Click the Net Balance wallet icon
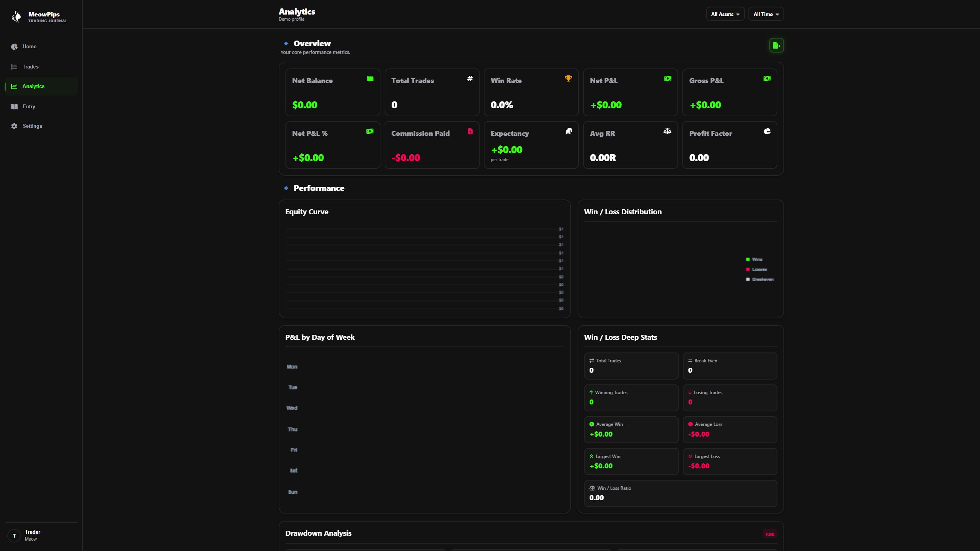Image resolution: width=980 pixels, height=551 pixels. (x=370, y=78)
